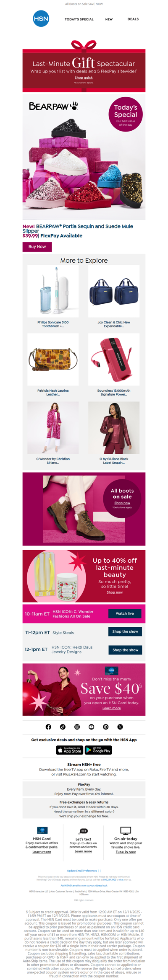Viewport: 168px width, 980px height.
Task: Shop the show for Style Steals
Action: (x=125, y=631)
